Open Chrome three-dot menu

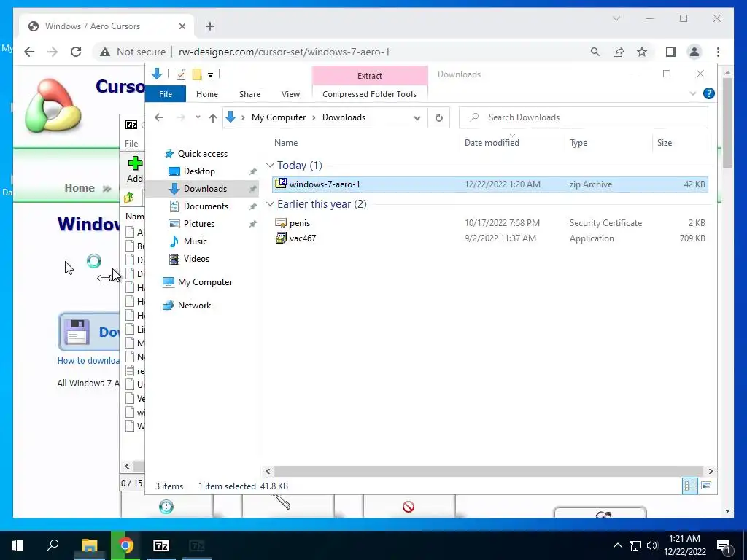coord(718,52)
